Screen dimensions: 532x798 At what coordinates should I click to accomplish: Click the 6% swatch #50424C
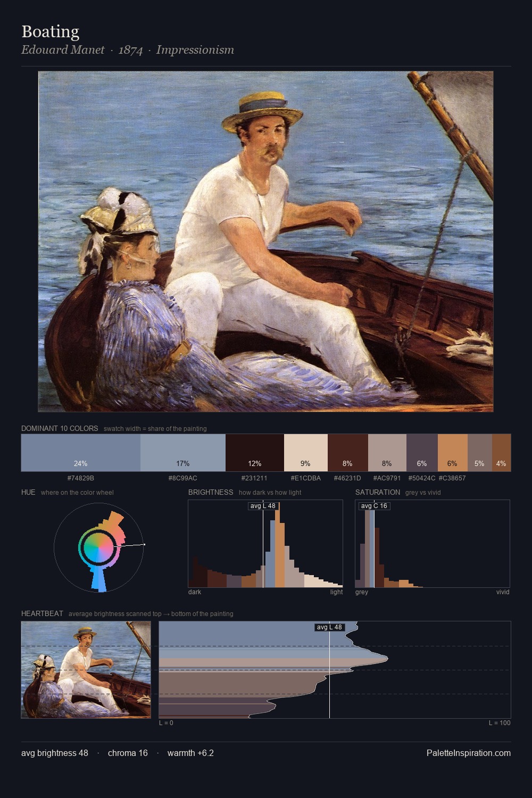(x=422, y=453)
